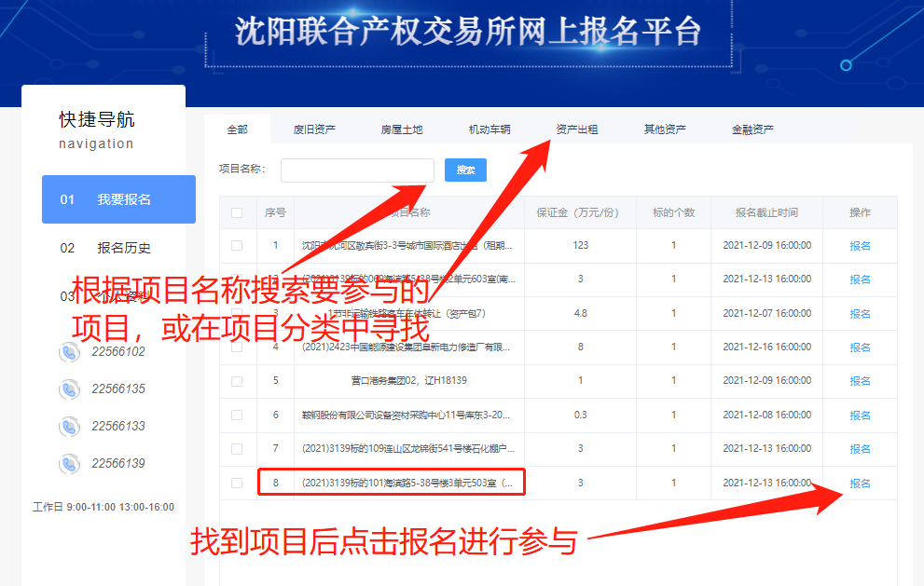This screenshot has width=924, height=586.
Task: Click 报名 link for row 6 鞍钢股份
Action: (860, 416)
